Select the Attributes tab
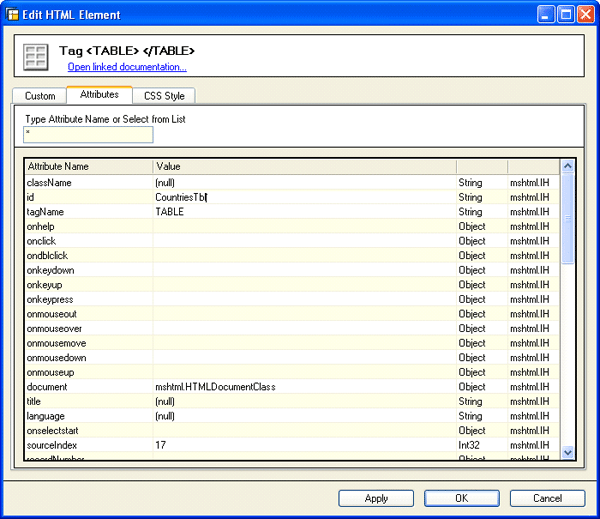600x519 pixels. click(x=99, y=94)
